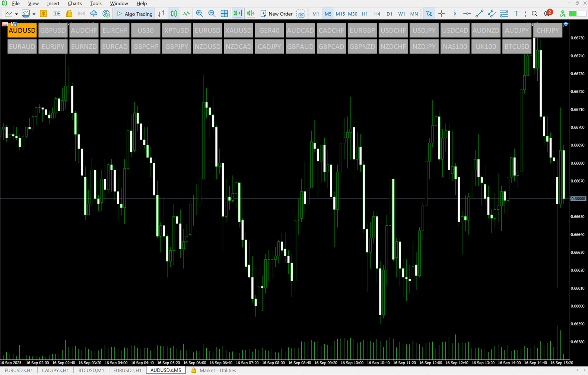Toggle chart shift

[251, 14]
